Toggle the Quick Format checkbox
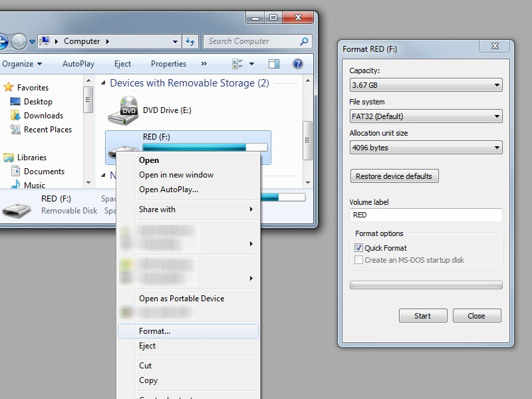This screenshot has height=399, width=532. tap(358, 247)
